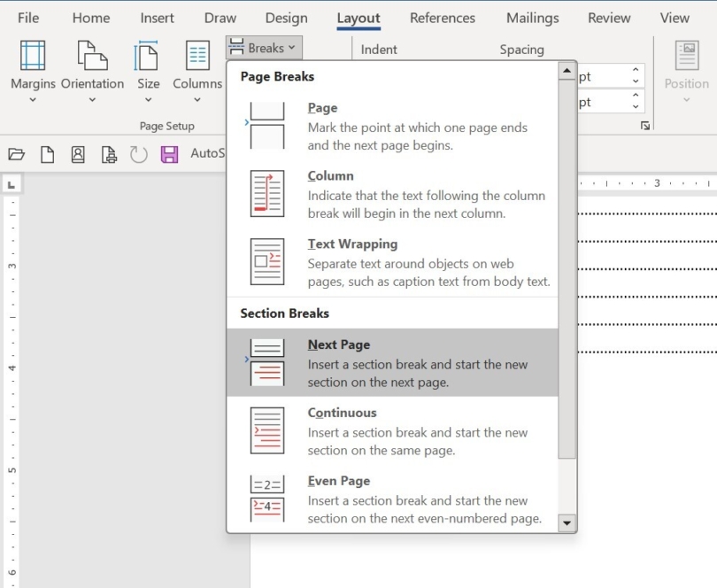Insert a Continuous section break
This screenshot has width=717, height=588.
point(393,429)
